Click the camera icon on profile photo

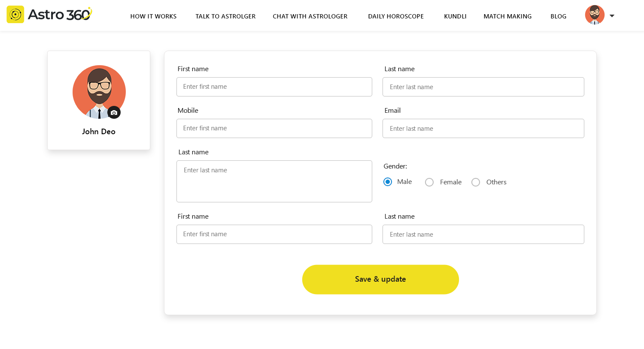point(114,113)
